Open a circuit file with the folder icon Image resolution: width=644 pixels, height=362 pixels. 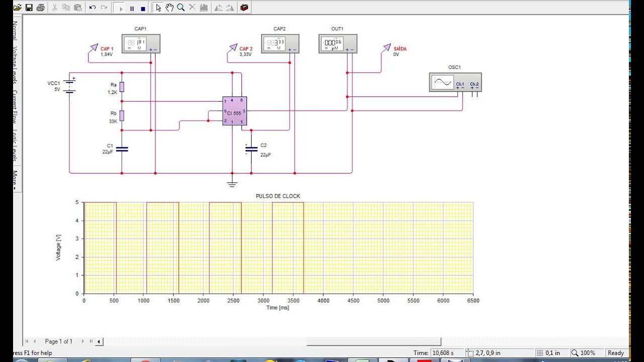[18, 8]
